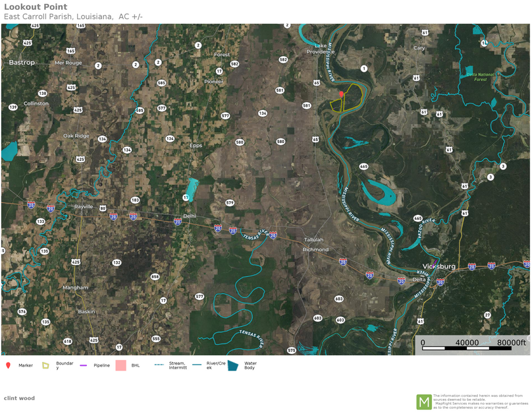Click the red marker pin on the map
This screenshot has height=412, width=532.
coord(341,95)
